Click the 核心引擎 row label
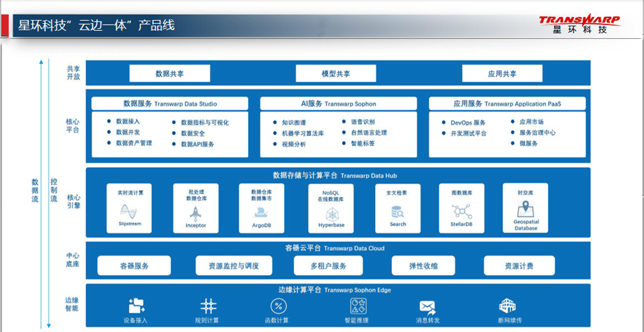The width and height of the screenshot is (644, 332). click(73, 201)
